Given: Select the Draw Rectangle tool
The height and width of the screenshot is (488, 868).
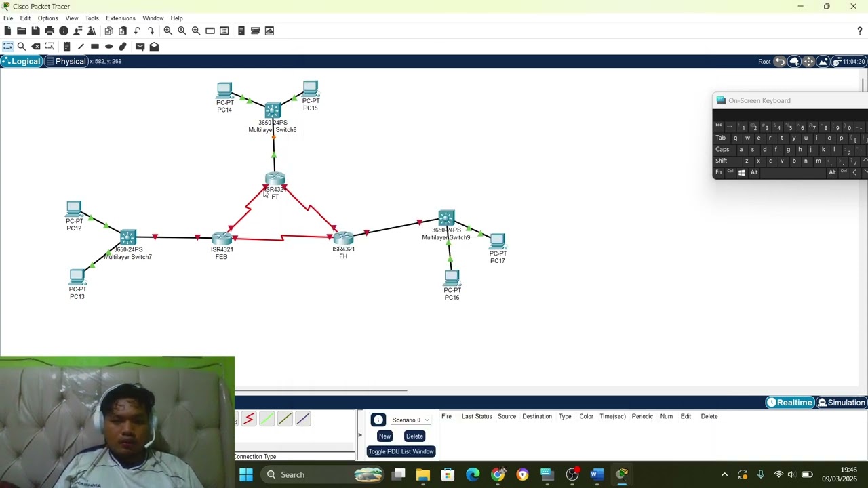Looking at the screenshot, I should 95,46.
